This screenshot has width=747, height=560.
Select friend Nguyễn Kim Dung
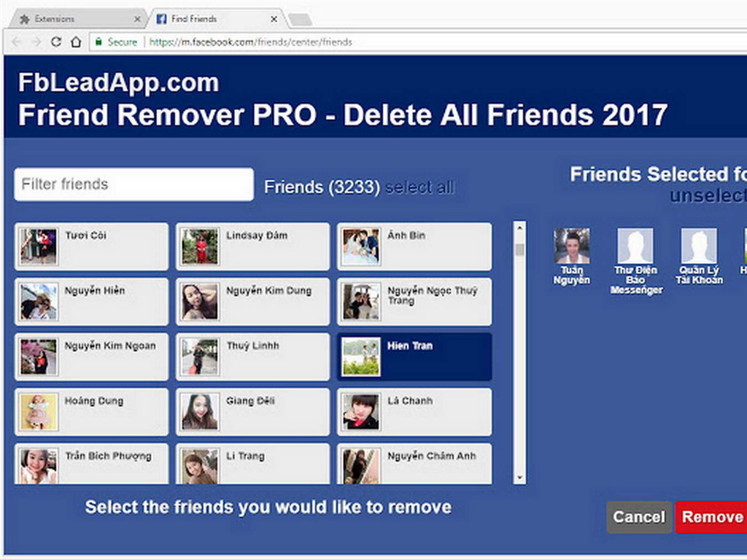pyautogui.click(x=252, y=302)
